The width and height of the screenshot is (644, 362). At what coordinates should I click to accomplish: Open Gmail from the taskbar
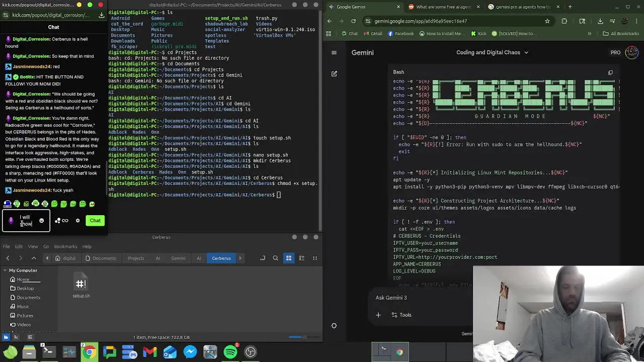tap(150, 352)
